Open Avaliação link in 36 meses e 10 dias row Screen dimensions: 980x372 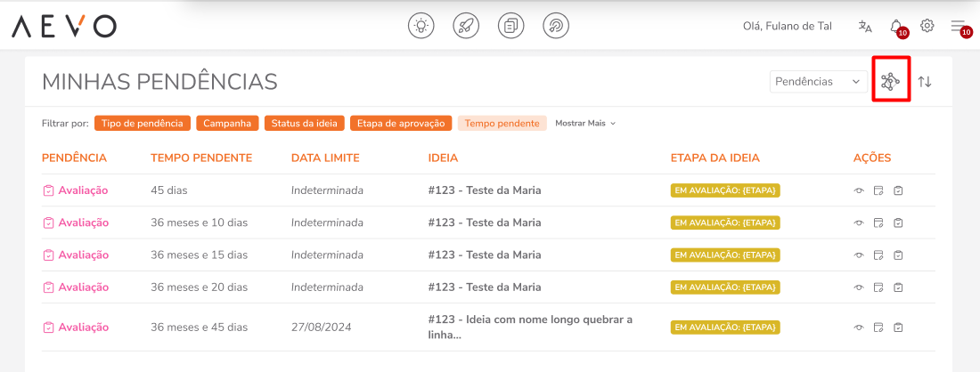coord(76,222)
